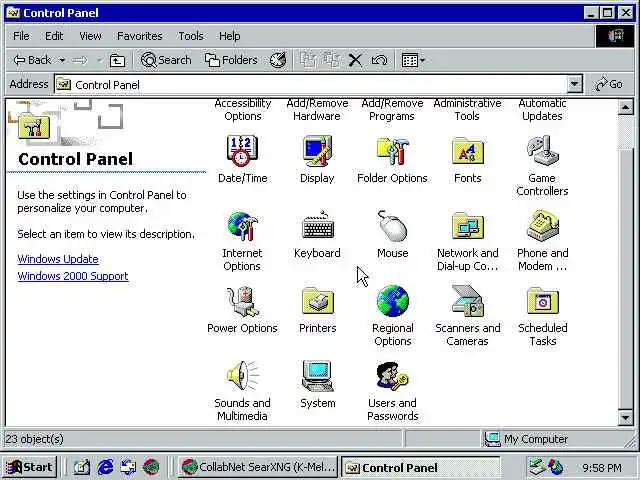Click the History toolbar icon
The width and height of the screenshot is (640, 480).
click(278, 60)
